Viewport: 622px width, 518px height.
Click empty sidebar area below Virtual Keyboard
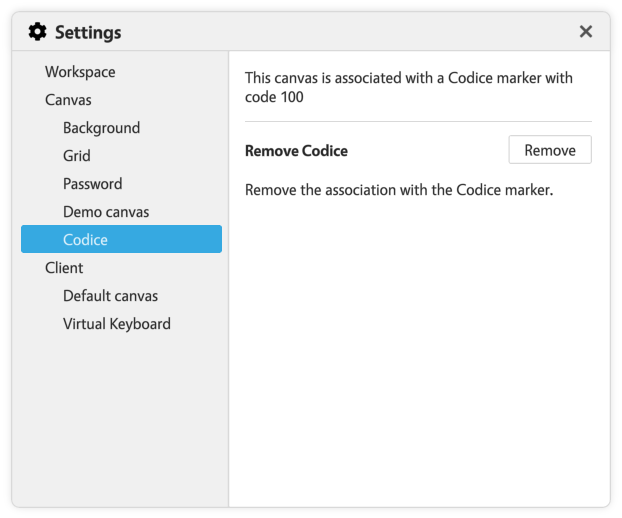click(120, 420)
